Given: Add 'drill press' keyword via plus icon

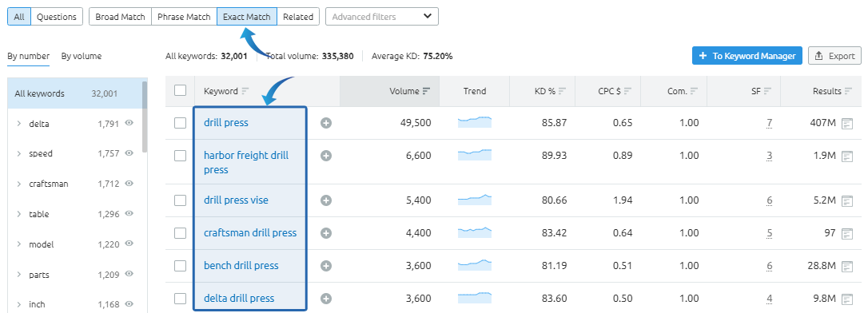Looking at the screenshot, I should (326, 123).
